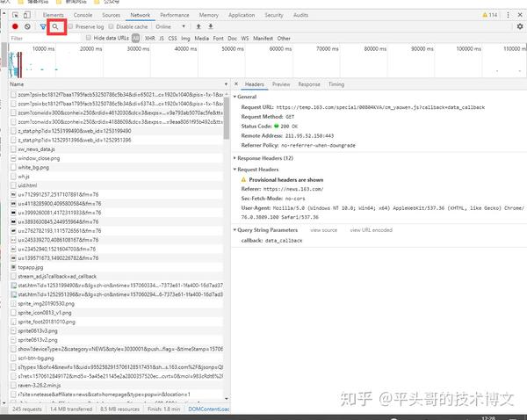This screenshot has height=420, width=527.
Task: Filter requests by Media
Action: (202, 39)
